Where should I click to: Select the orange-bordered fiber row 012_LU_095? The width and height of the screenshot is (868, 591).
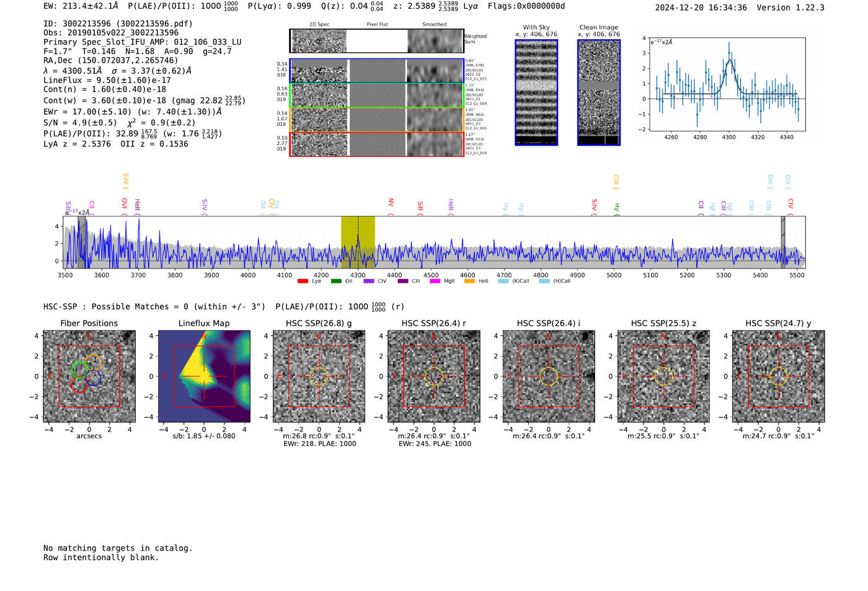[x=376, y=120]
